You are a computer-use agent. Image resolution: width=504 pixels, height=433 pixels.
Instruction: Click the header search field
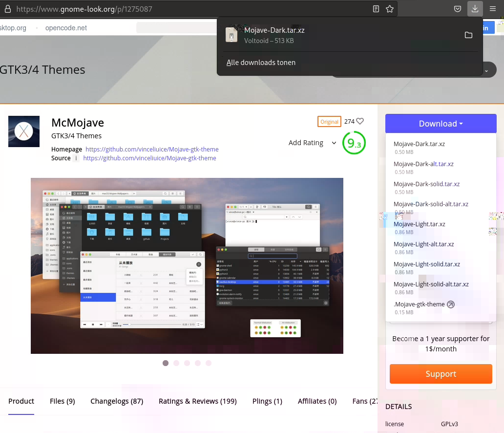[x=176, y=28]
